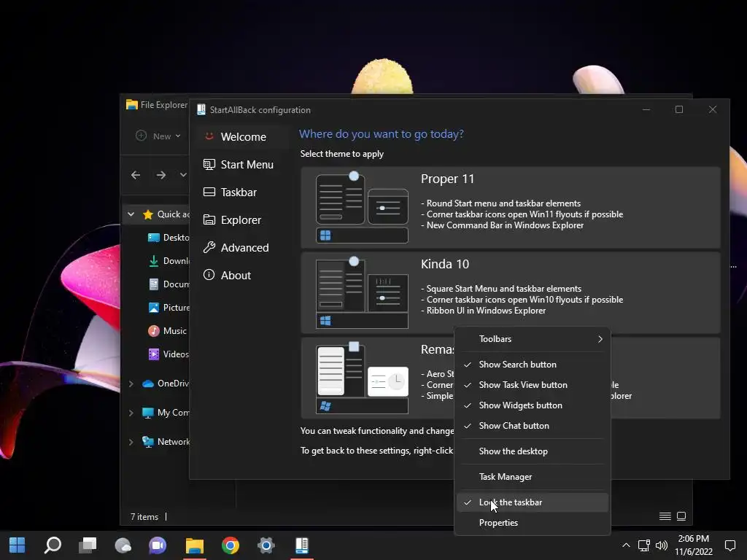Open Properties from taskbar context menu
Image resolution: width=747 pixels, height=560 pixels.
pyautogui.click(x=532, y=523)
